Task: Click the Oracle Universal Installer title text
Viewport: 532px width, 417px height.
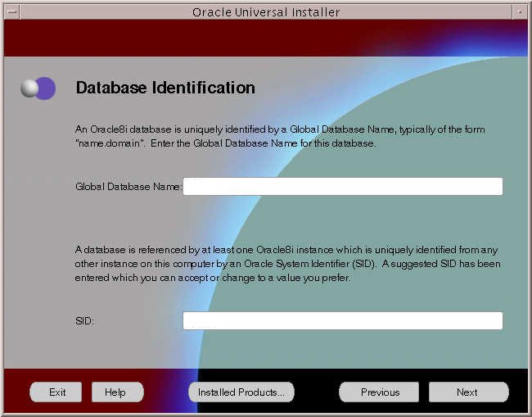Action: pos(266,12)
